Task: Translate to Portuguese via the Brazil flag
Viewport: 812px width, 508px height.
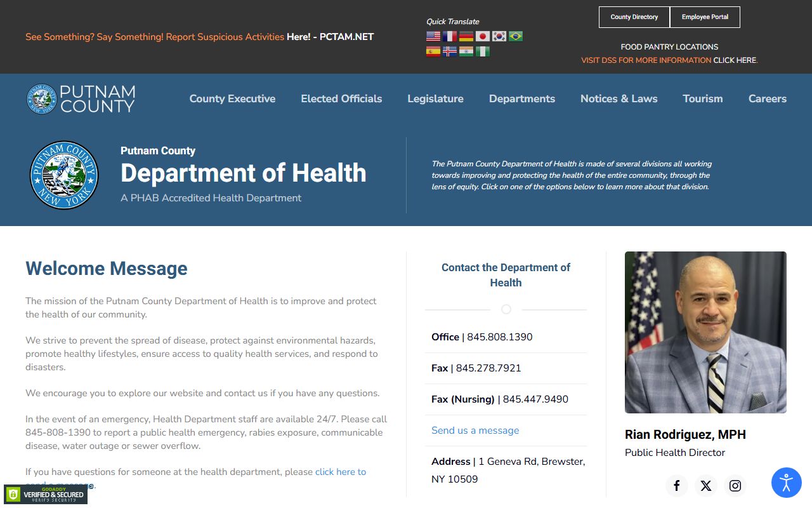Action: coord(516,36)
